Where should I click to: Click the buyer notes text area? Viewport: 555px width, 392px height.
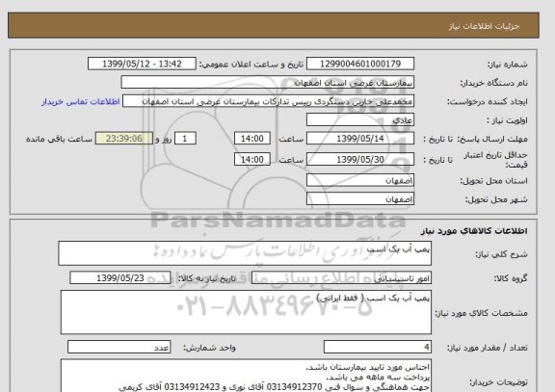tap(246, 376)
